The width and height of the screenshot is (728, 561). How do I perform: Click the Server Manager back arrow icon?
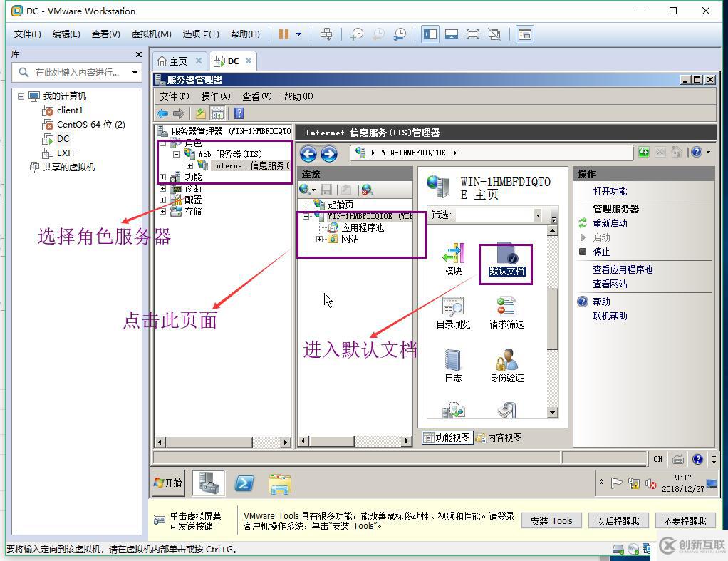(x=162, y=113)
